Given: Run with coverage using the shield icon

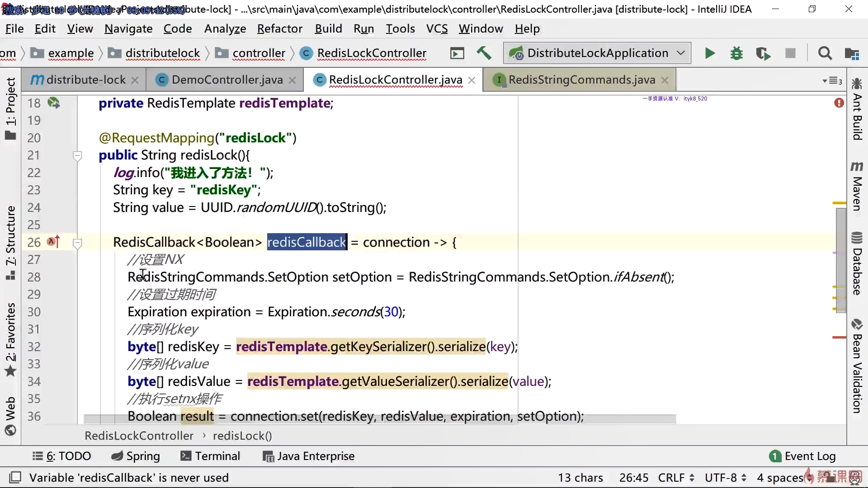Looking at the screenshot, I should tap(763, 53).
